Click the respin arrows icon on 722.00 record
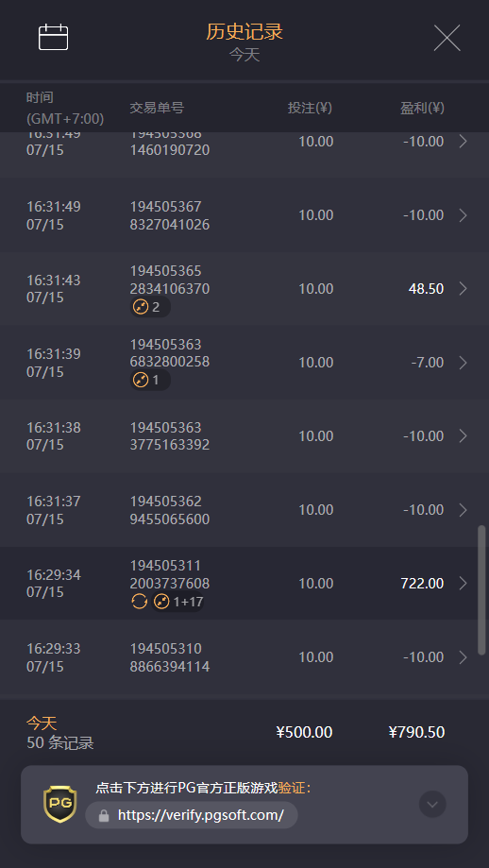The width and height of the screenshot is (489, 868). [x=140, y=602]
